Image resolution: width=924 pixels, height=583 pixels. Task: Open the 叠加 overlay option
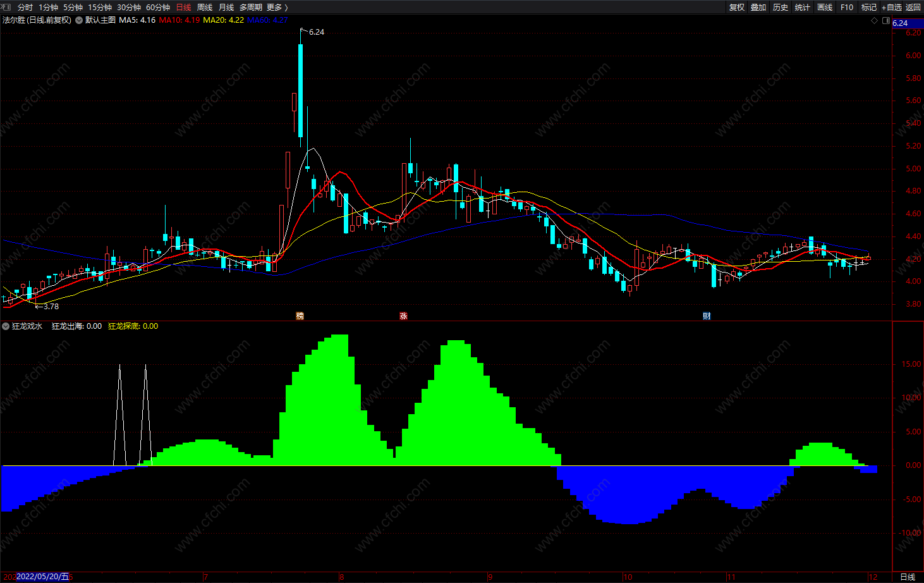[758, 8]
